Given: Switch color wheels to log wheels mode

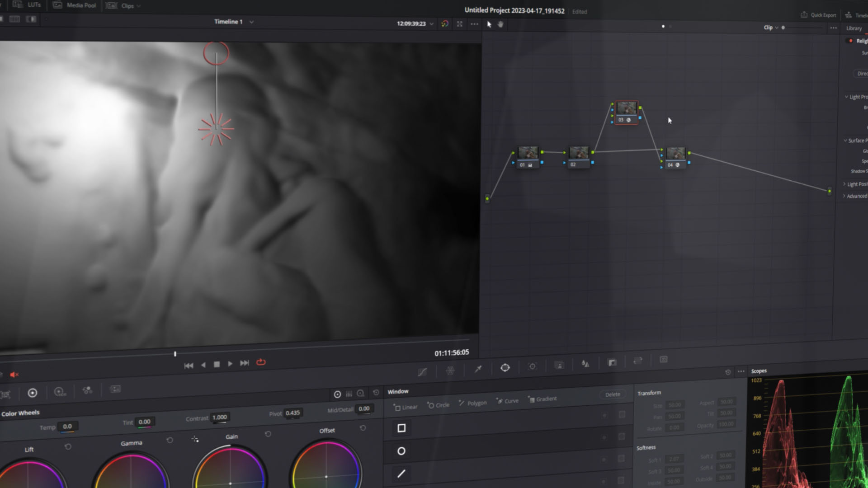Looking at the screenshot, I should [x=361, y=394].
